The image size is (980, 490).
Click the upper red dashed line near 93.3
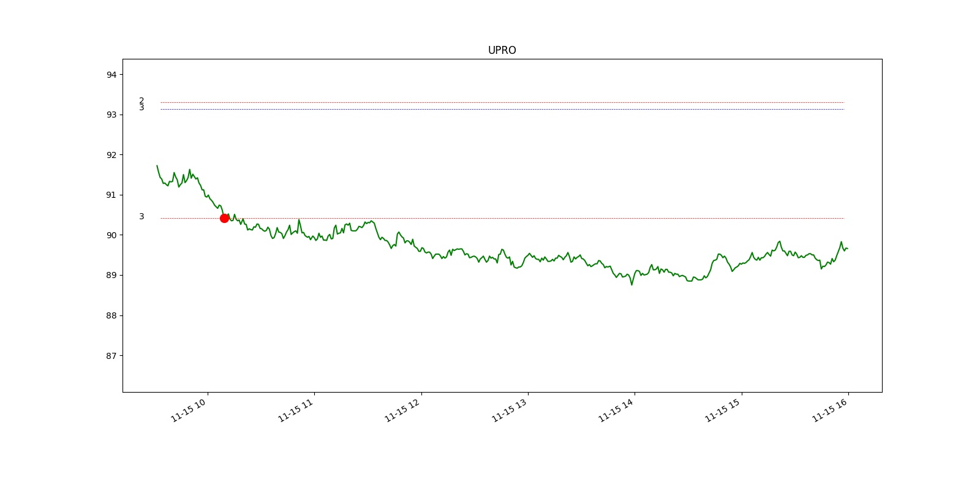coord(502,102)
